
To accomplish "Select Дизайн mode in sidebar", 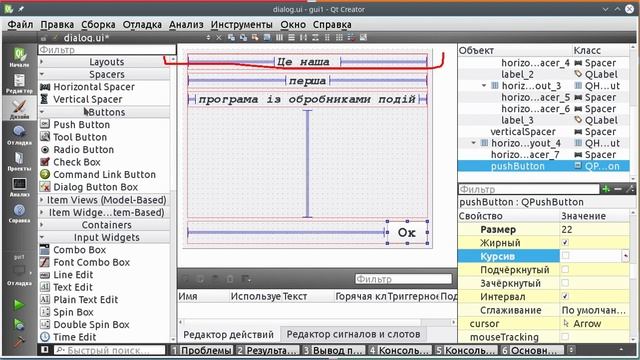I will pyautogui.click(x=19, y=109).
